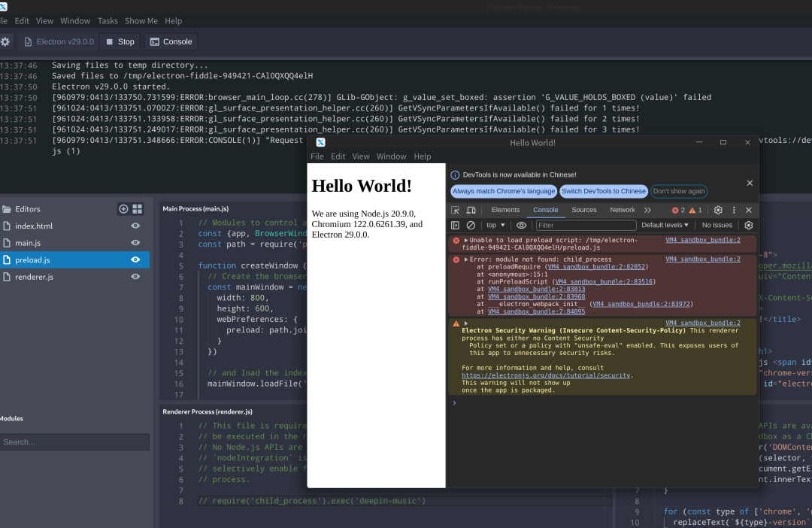The width and height of the screenshot is (812, 528).
Task: Click the Electron v29.0.0 version selector
Action: [x=59, y=42]
